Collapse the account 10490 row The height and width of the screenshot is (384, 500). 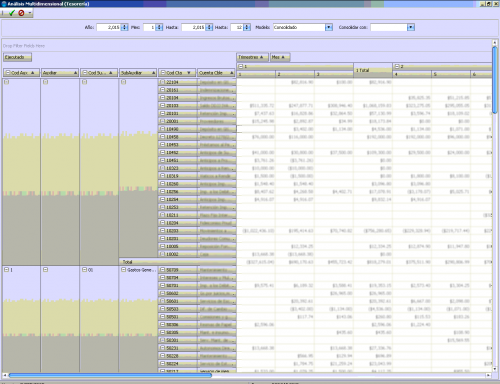coord(162,129)
